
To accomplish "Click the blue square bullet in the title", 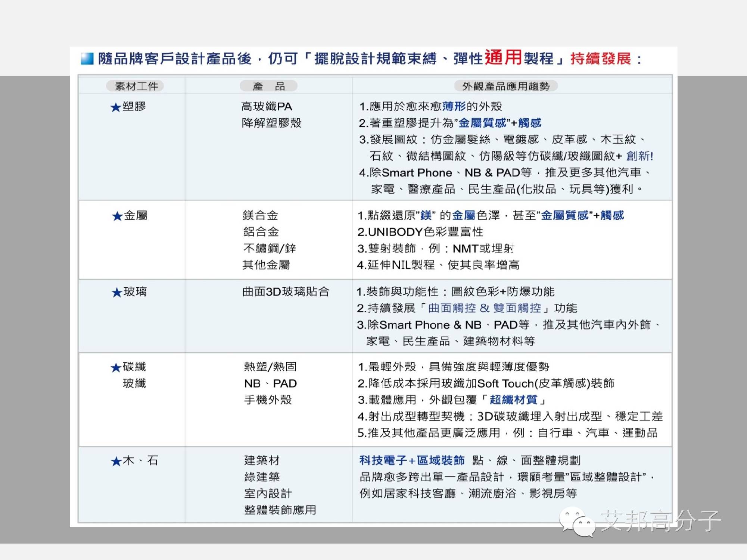I will click(x=87, y=59).
